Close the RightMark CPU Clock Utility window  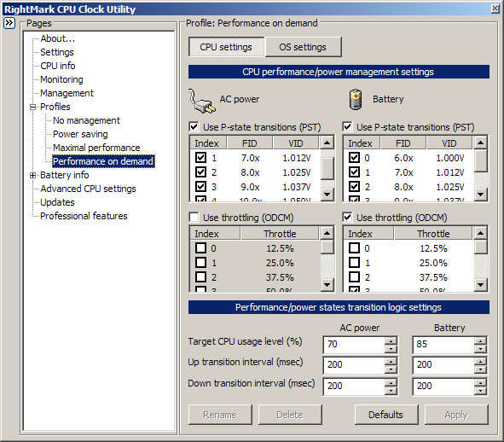point(495,9)
